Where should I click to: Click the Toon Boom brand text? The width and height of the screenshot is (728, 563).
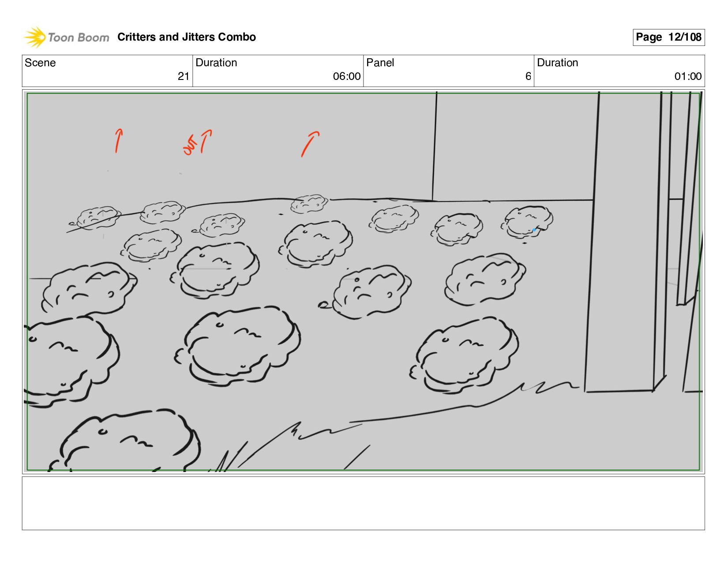pos(79,38)
